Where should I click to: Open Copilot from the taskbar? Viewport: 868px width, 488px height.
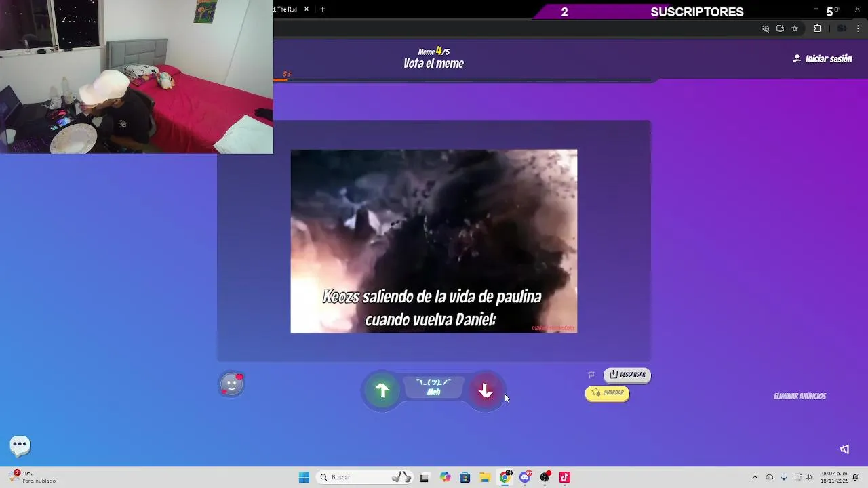tap(445, 477)
